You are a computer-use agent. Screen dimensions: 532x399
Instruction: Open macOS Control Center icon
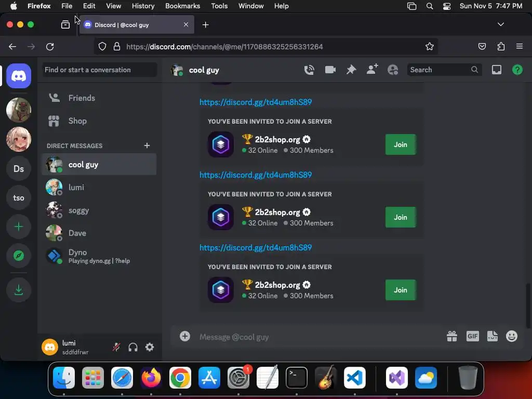447,6
